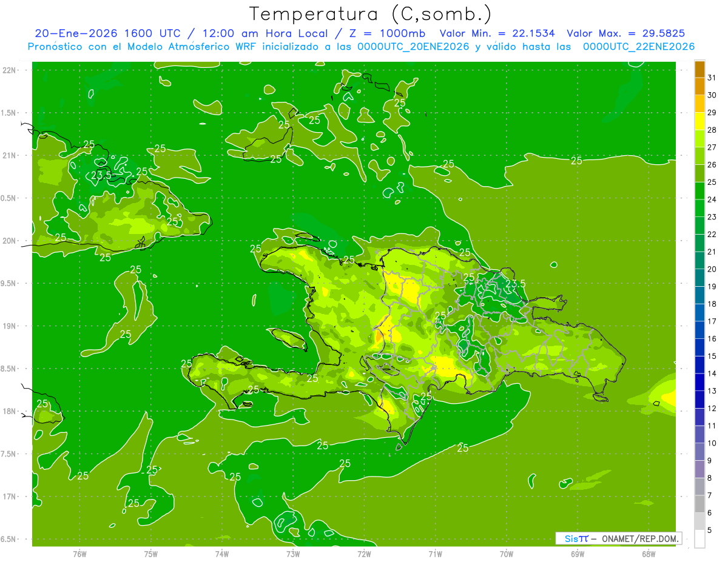
Task: Click the "71W" longitude axis label
Action: click(435, 554)
